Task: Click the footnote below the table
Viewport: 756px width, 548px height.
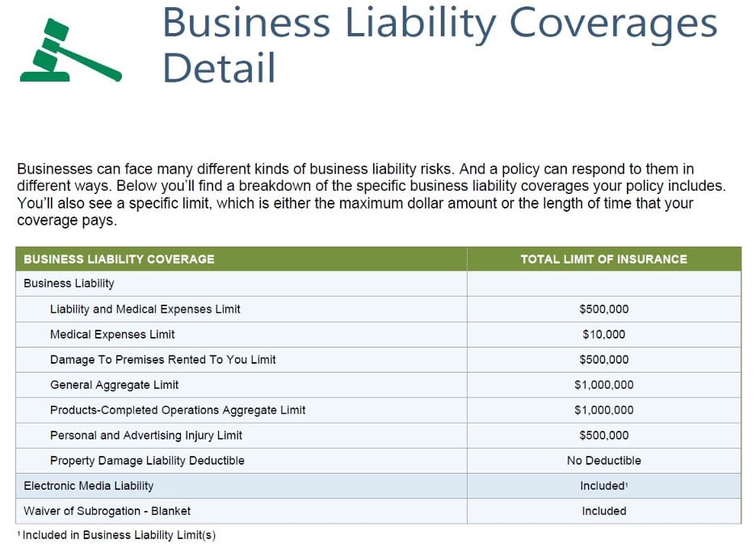Action: pos(116,535)
